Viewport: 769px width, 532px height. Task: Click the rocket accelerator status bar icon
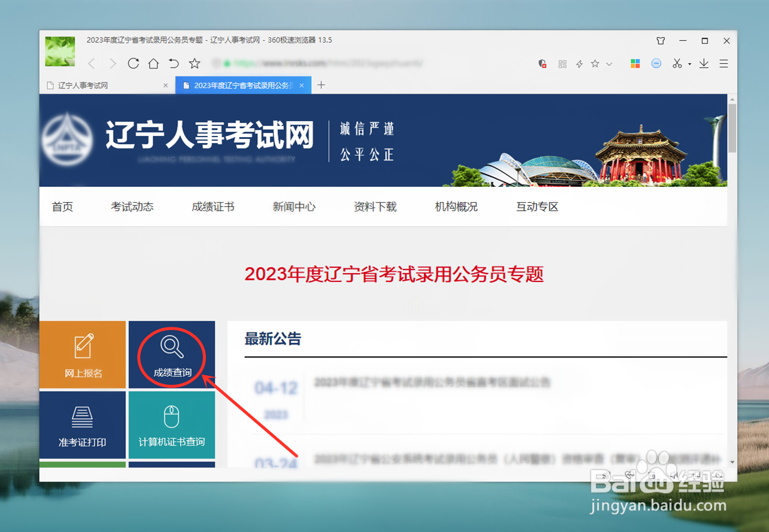(606, 474)
